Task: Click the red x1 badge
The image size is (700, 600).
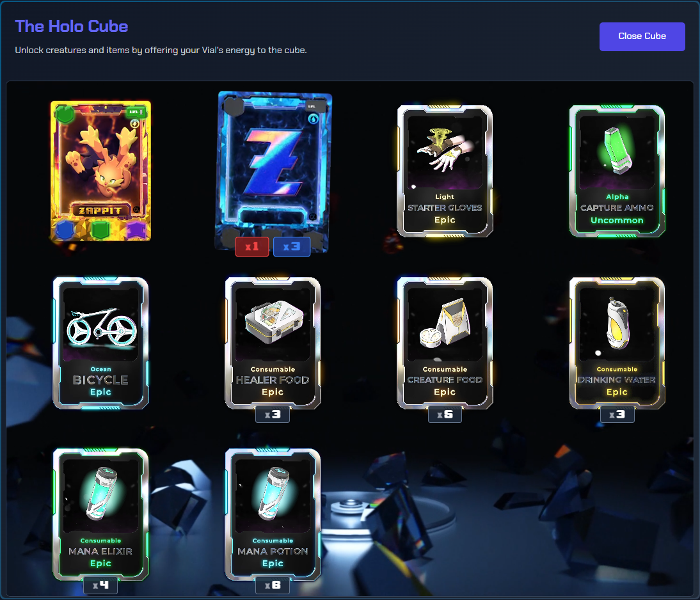Action: pyautogui.click(x=252, y=246)
